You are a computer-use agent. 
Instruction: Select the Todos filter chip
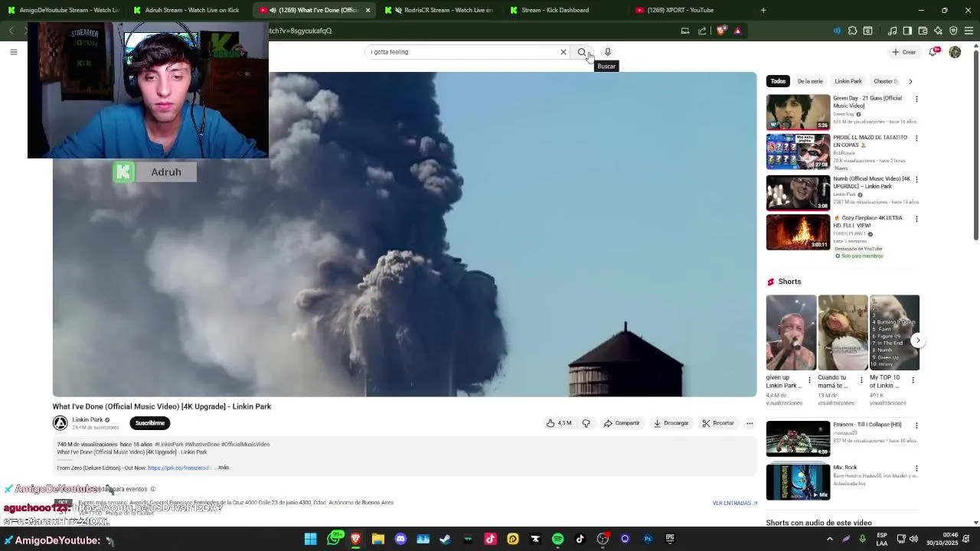(778, 81)
